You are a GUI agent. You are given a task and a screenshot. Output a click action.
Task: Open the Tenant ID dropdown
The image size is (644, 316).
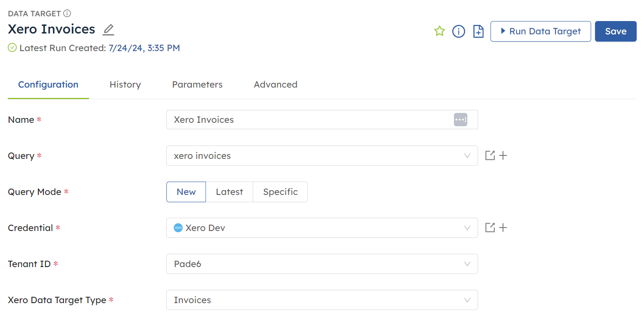coord(467,264)
